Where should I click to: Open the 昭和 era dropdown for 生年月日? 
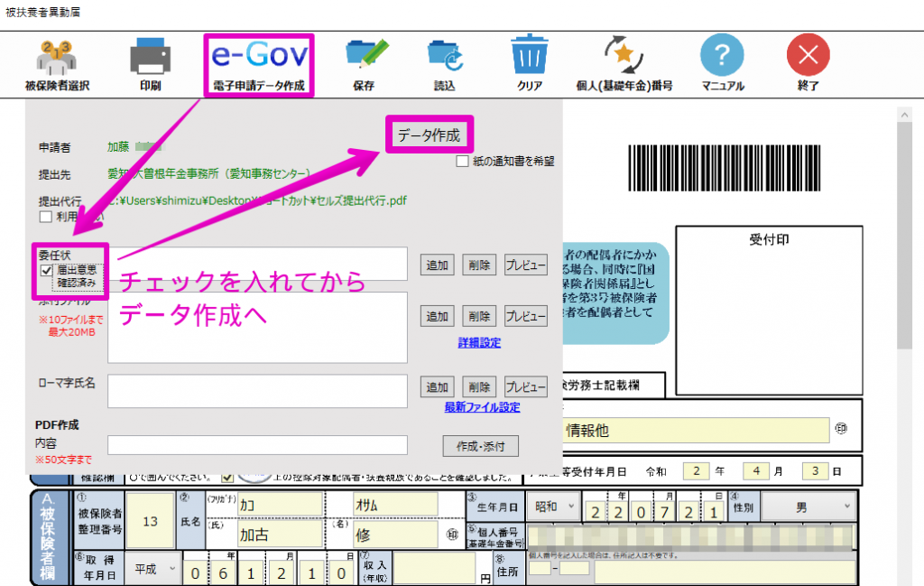point(553,507)
